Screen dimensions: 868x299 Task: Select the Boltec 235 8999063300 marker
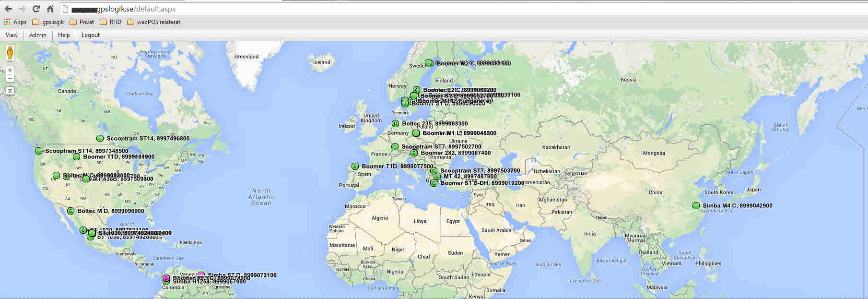pyautogui.click(x=395, y=123)
